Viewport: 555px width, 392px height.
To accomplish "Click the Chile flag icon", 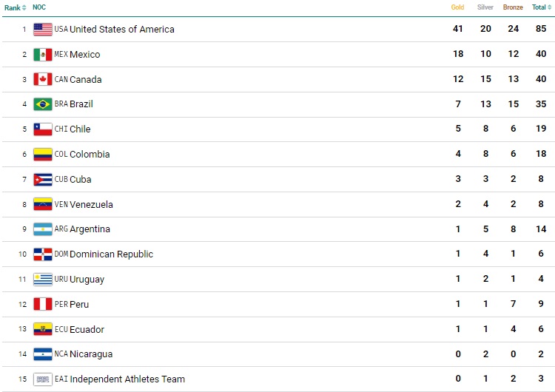I will [x=43, y=129].
